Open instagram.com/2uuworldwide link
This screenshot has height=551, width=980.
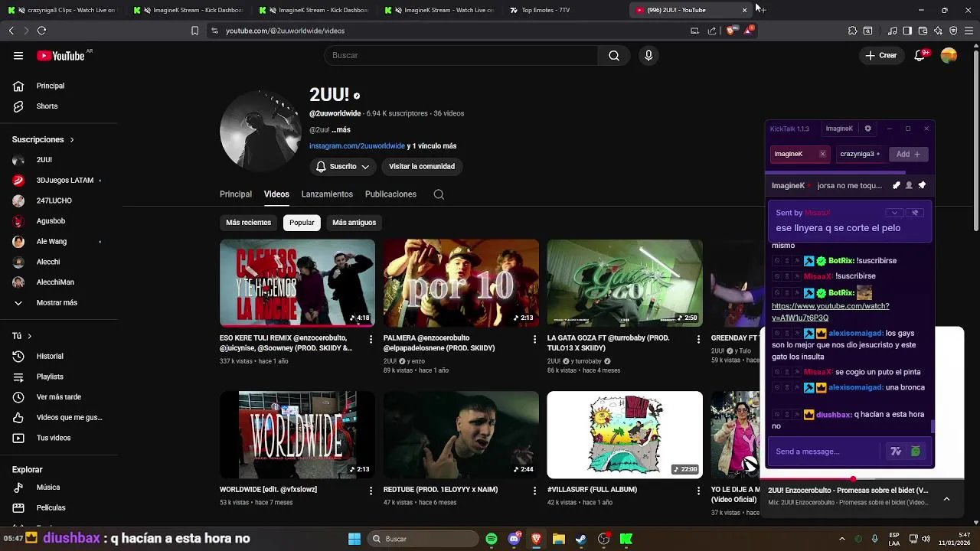357,146
